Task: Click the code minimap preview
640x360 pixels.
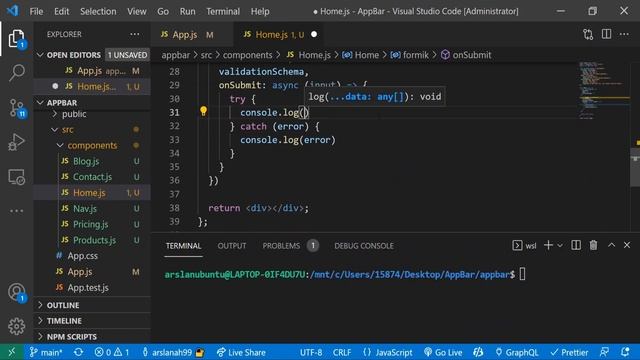Action: click(x=604, y=90)
